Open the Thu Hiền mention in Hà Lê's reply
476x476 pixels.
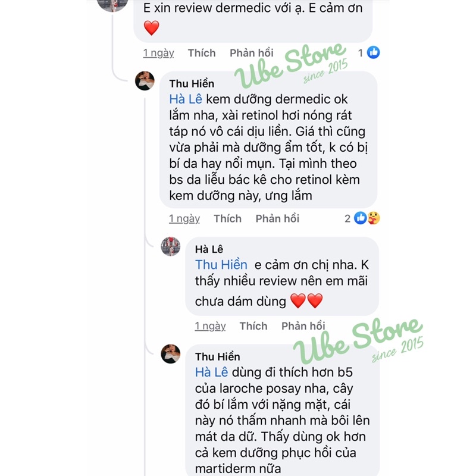pyautogui.click(x=221, y=265)
